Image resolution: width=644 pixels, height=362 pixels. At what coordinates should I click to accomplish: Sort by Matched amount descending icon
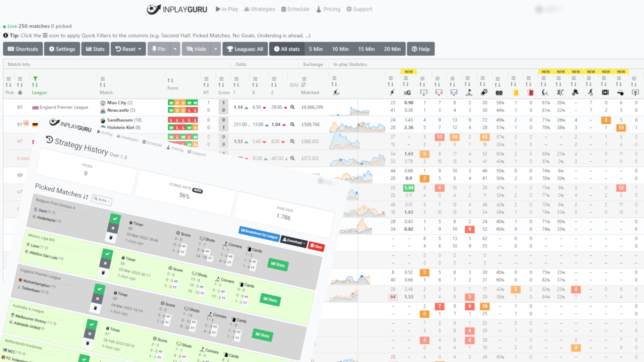[x=304, y=85]
